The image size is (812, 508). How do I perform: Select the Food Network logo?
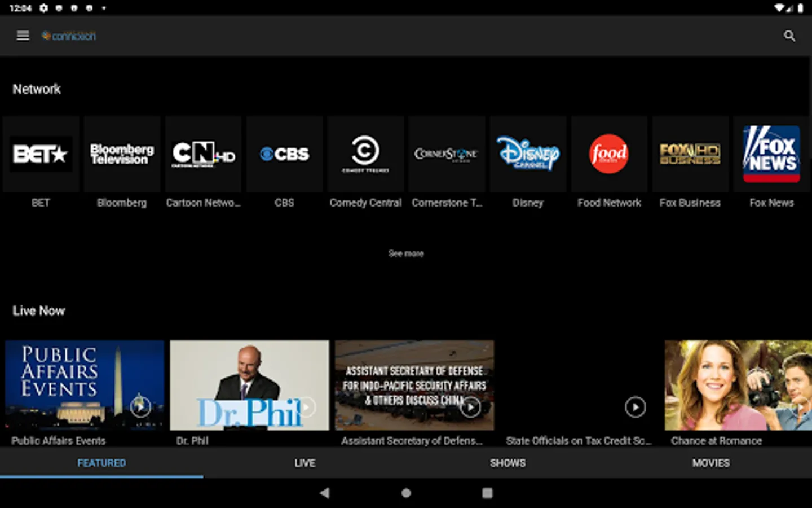point(609,154)
